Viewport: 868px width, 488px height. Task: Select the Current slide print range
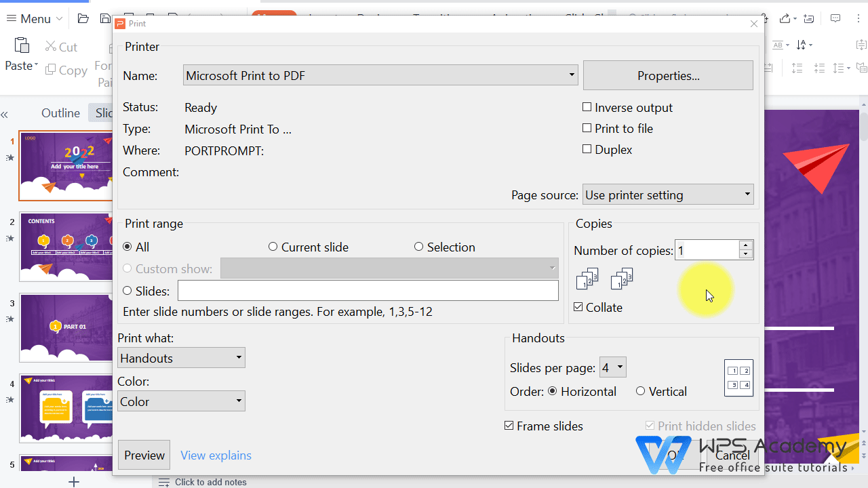(273, 247)
